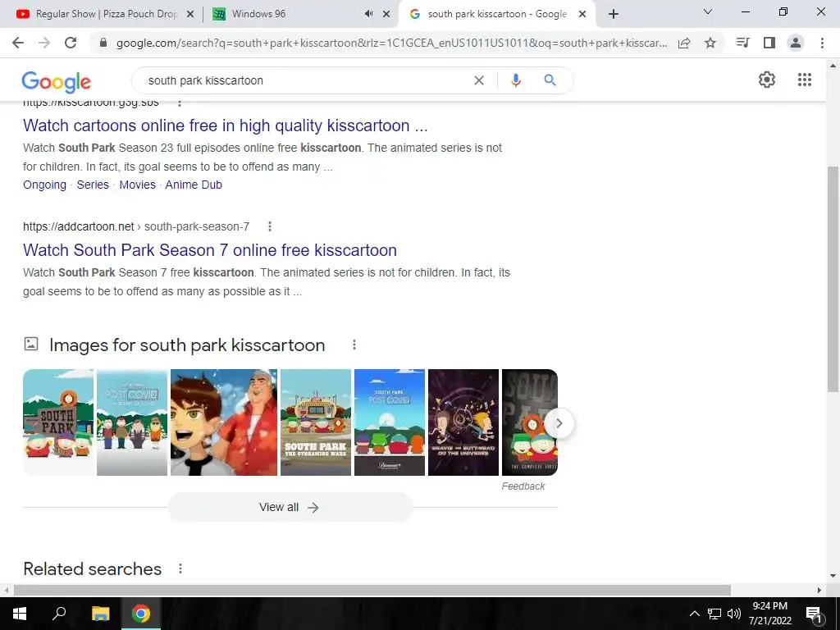Open the volume tray control
The image size is (840, 630).
point(734,614)
